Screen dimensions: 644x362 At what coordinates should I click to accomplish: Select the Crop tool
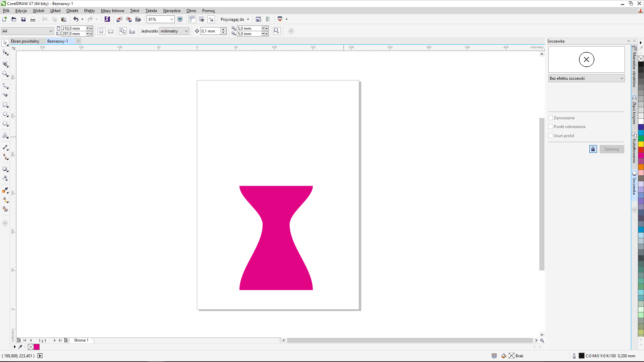(5, 64)
